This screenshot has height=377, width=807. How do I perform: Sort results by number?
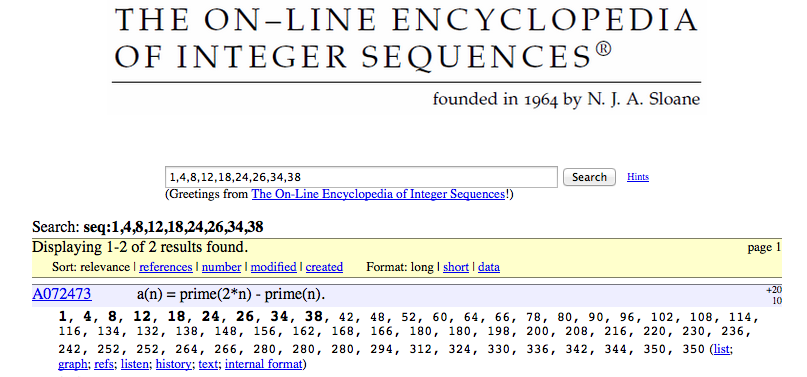coord(221,267)
